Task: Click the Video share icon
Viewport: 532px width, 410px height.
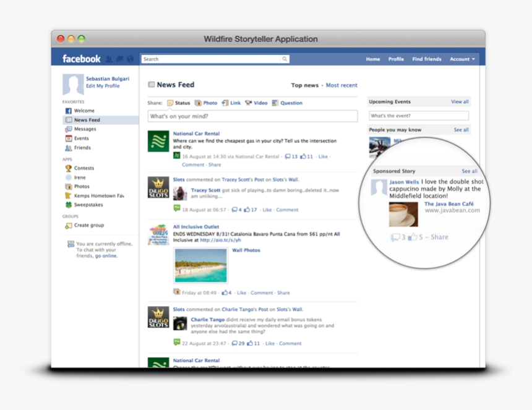Action: coord(248,103)
